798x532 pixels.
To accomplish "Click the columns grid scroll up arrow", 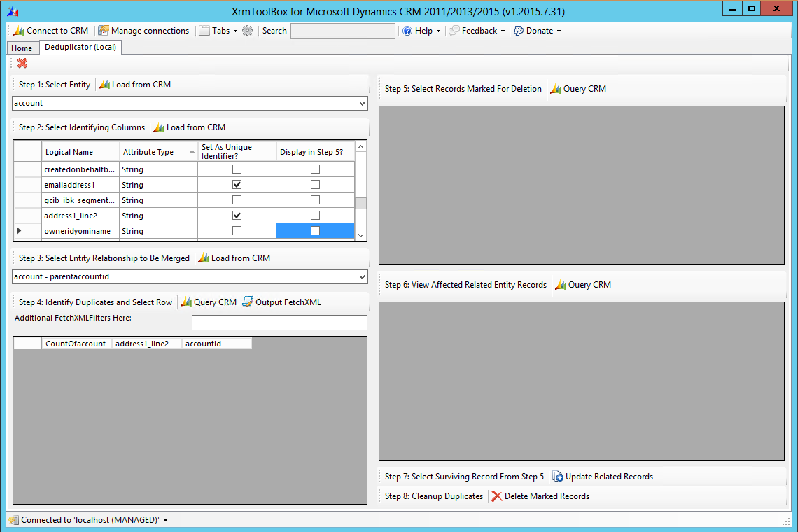I will 360,146.
